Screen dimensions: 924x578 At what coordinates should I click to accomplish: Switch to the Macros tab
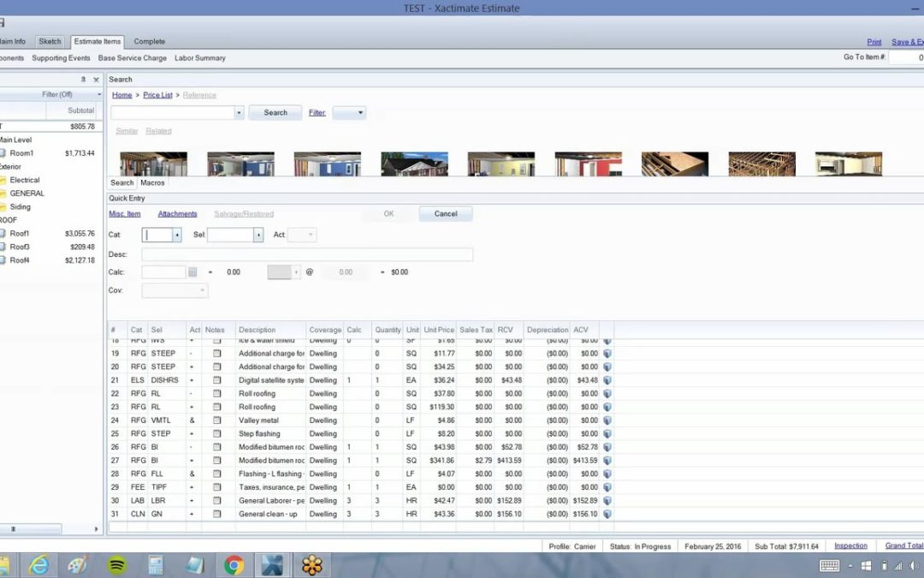coord(152,183)
